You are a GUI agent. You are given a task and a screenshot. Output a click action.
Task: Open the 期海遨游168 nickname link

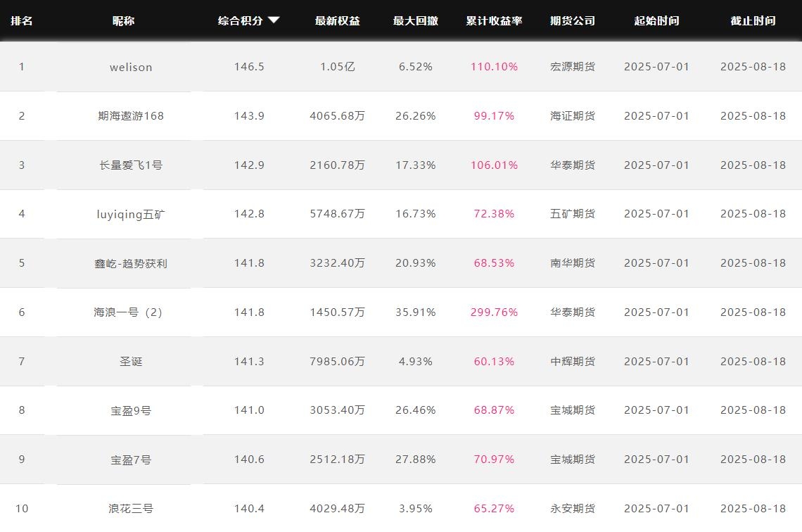click(131, 116)
